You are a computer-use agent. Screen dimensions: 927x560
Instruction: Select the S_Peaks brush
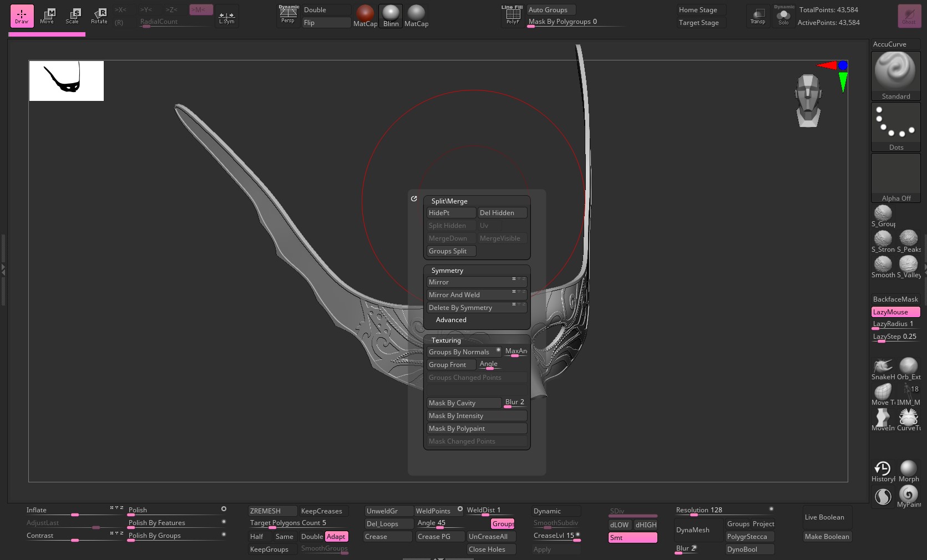(909, 241)
